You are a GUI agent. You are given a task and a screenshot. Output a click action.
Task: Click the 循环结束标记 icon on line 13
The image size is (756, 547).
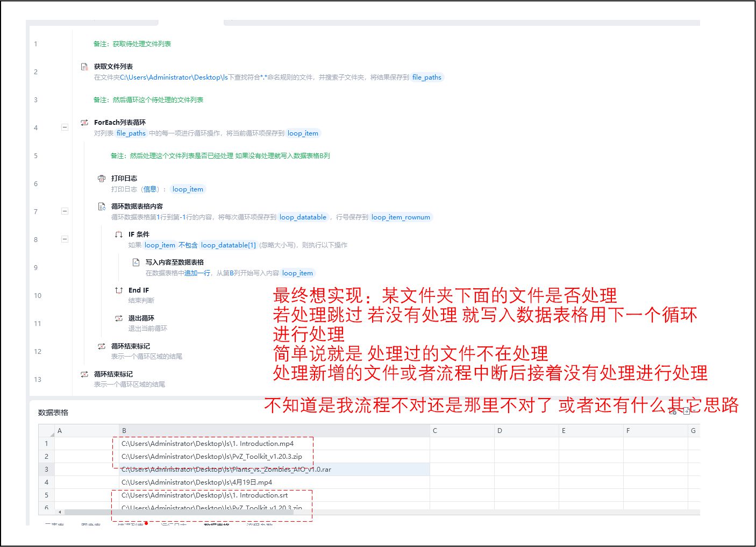coord(84,374)
